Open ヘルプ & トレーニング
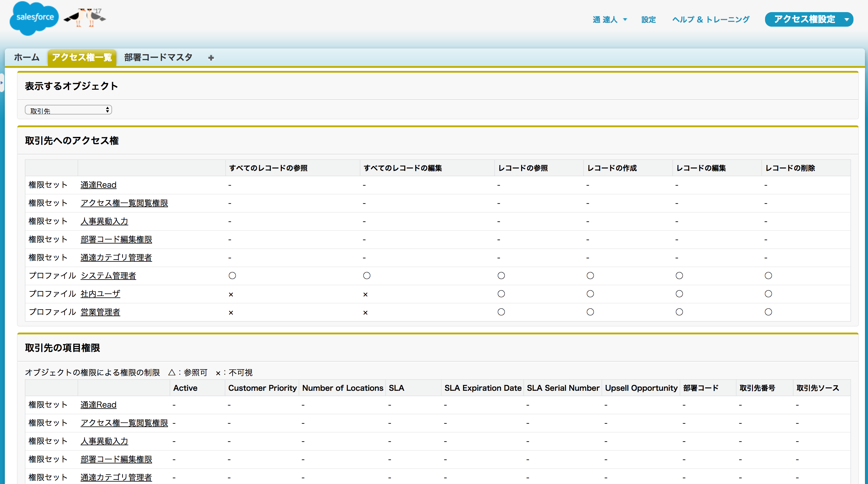868x484 pixels. (710, 20)
